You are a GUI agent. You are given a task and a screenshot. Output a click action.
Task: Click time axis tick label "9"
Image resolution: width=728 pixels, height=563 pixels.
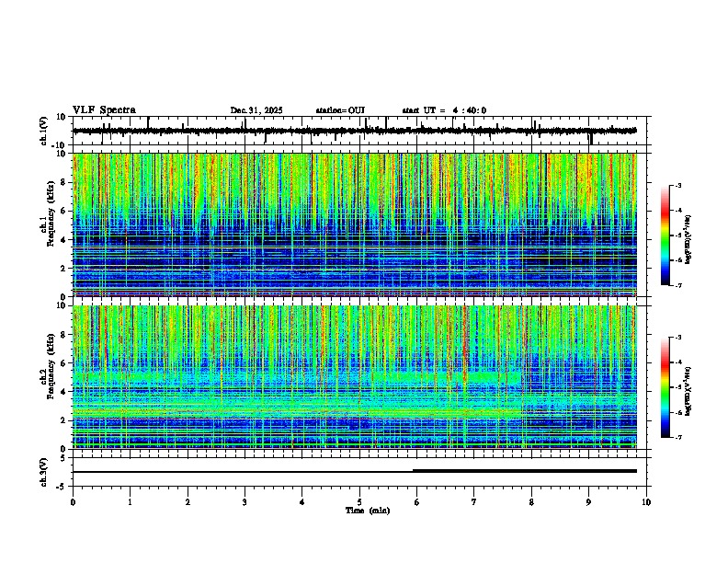(588, 502)
